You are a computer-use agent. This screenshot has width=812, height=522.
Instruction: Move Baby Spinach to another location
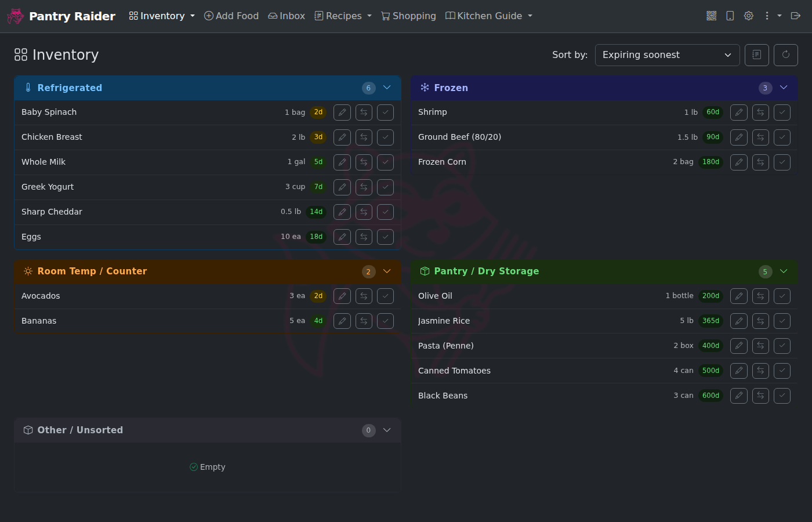[364, 113]
